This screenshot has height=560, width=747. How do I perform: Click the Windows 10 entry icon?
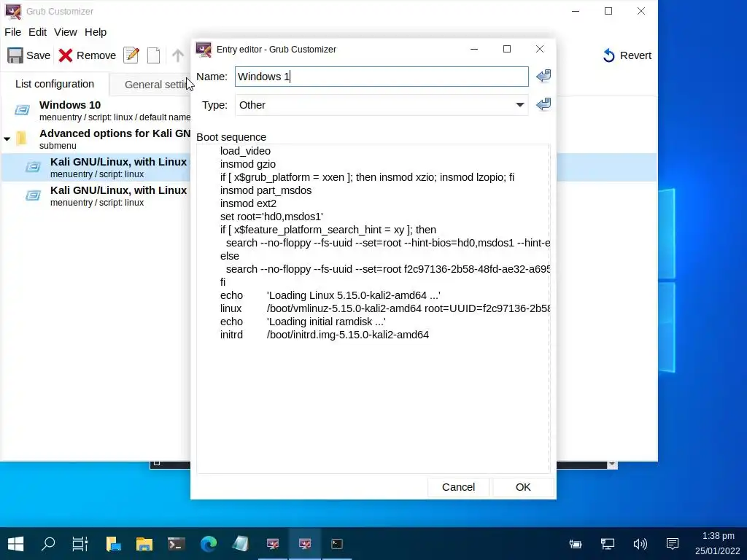click(22, 110)
